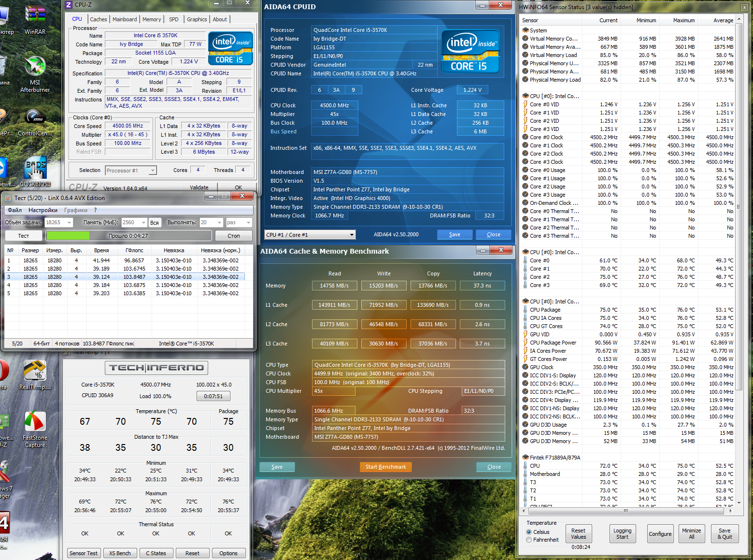753x560 pixels.
Task: Click the icon beside Virtual Memory Load
Action: point(526,55)
